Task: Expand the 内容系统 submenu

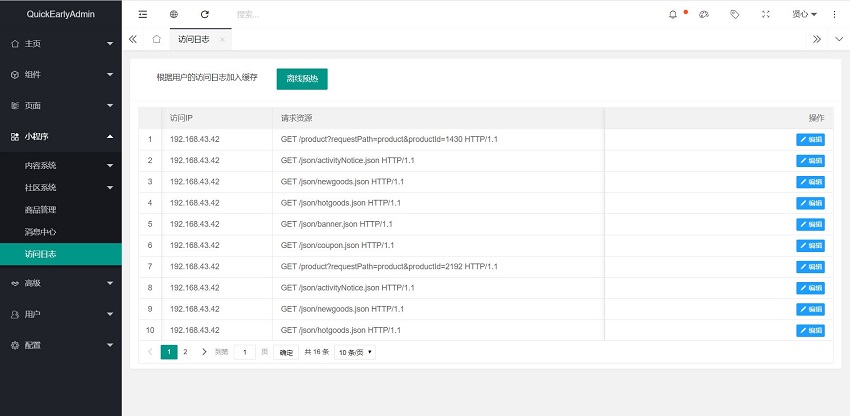Action: (61, 165)
